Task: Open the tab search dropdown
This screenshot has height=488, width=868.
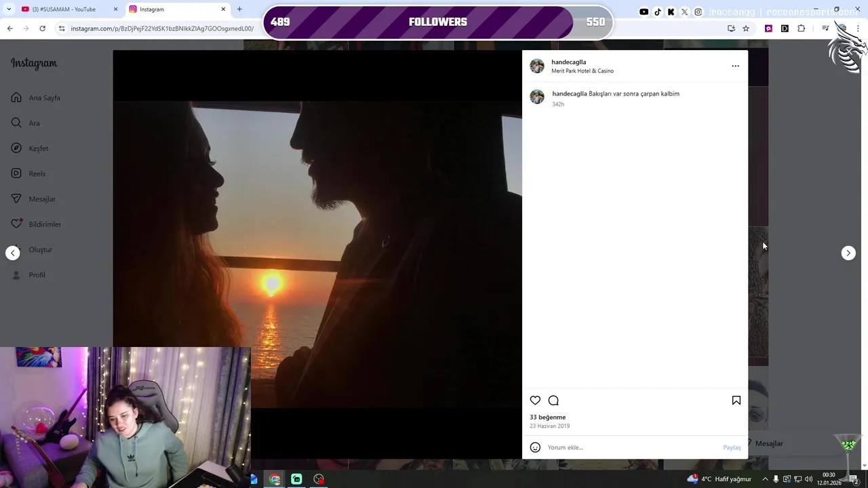Action: [8, 9]
